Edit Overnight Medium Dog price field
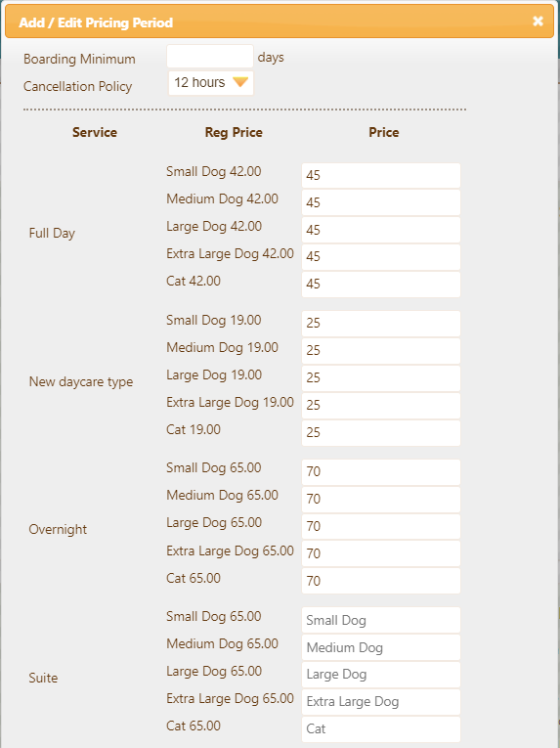 point(381,499)
